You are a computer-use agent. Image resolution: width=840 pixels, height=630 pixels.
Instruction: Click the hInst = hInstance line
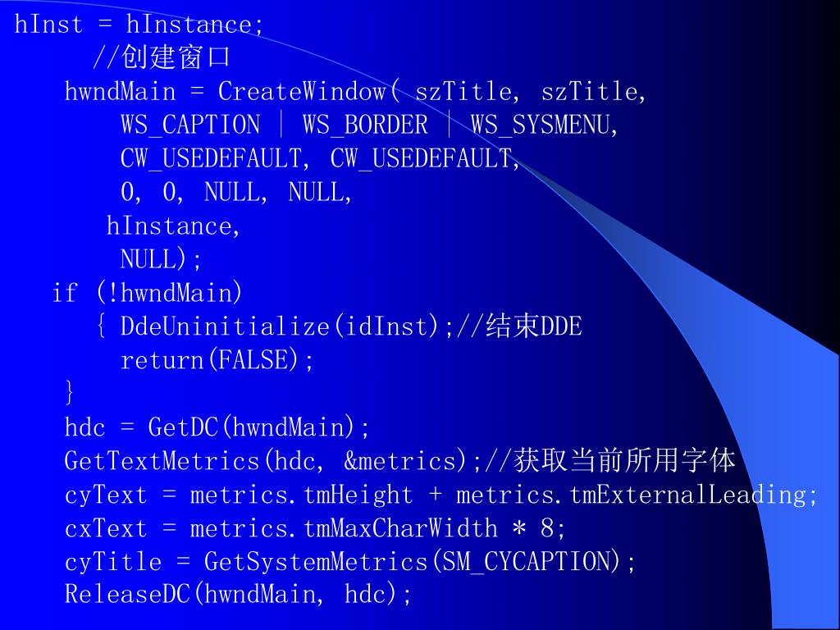[x=139, y=24]
